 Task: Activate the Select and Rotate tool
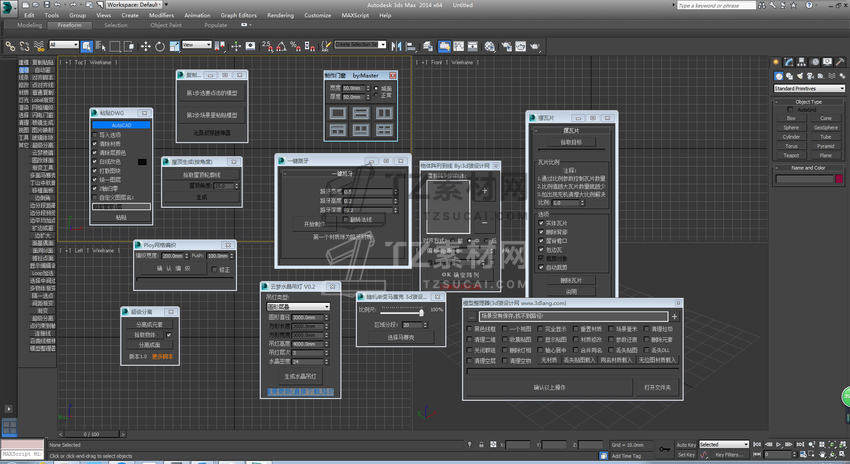pos(160,47)
